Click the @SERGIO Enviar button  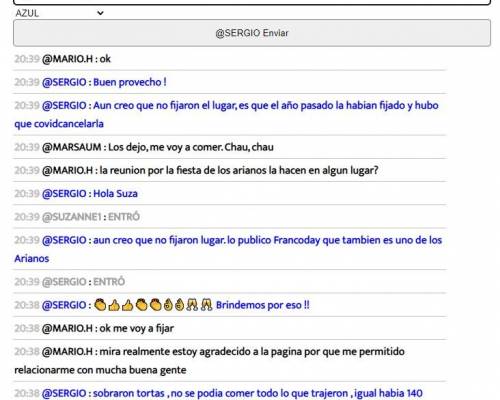(252, 33)
